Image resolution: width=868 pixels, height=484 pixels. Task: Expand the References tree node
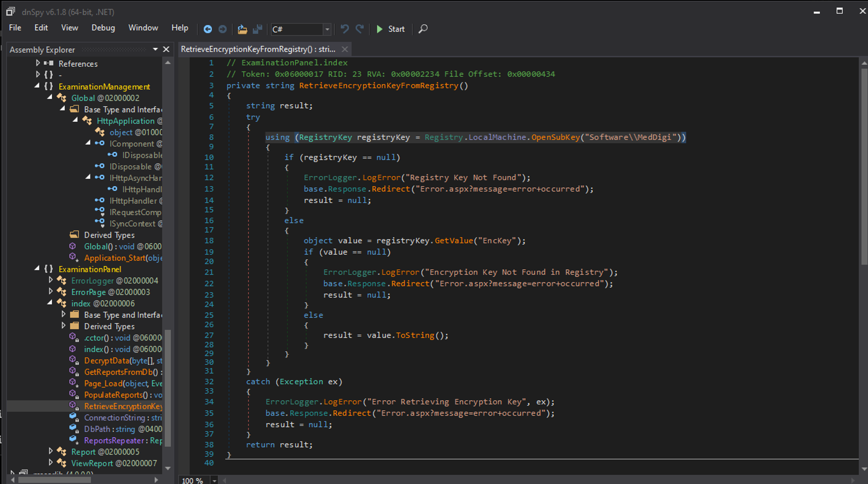tap(38, 63)
